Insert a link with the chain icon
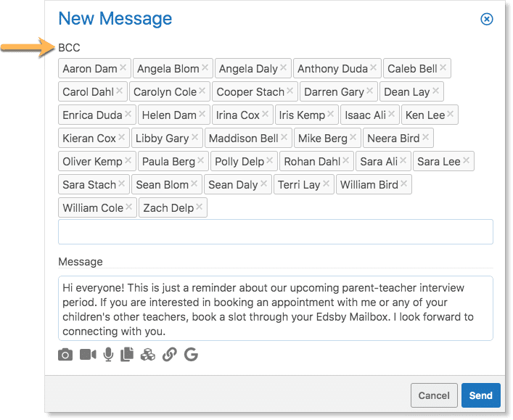 (x=170, y=355)
